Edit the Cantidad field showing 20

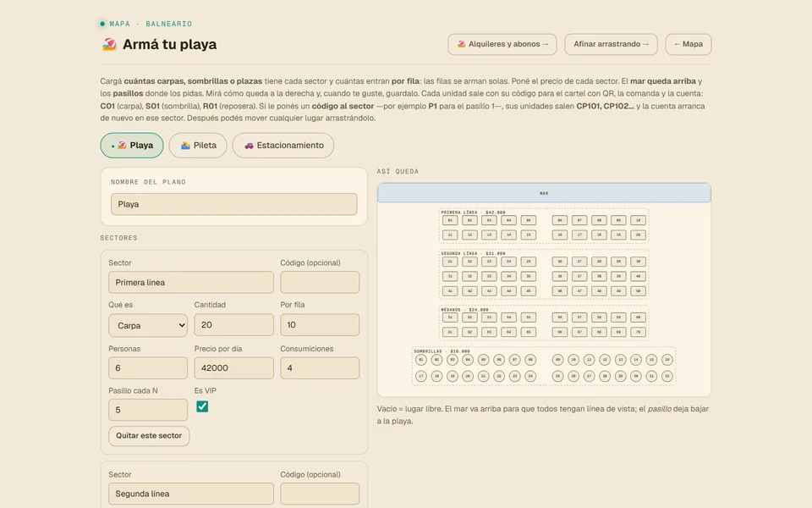coord(234,325)
